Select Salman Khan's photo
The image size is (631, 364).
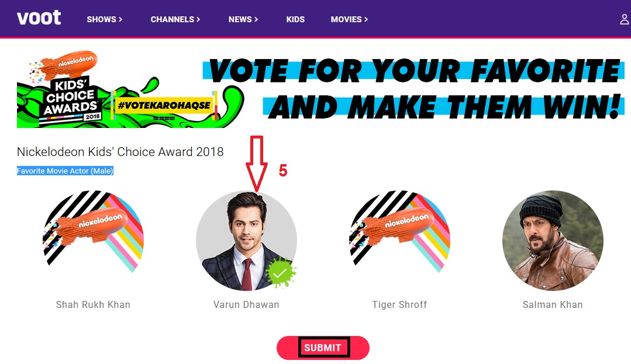(x=553, y=240)
